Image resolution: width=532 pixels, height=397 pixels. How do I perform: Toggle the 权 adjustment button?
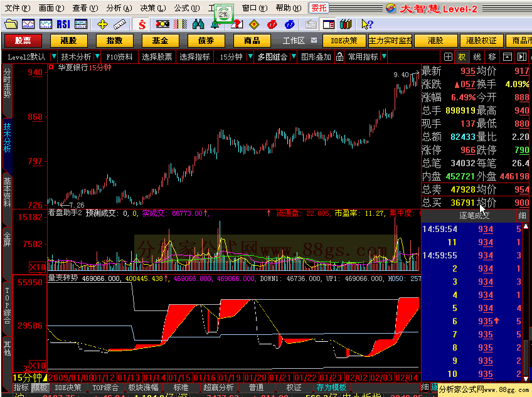coord(462,56)
